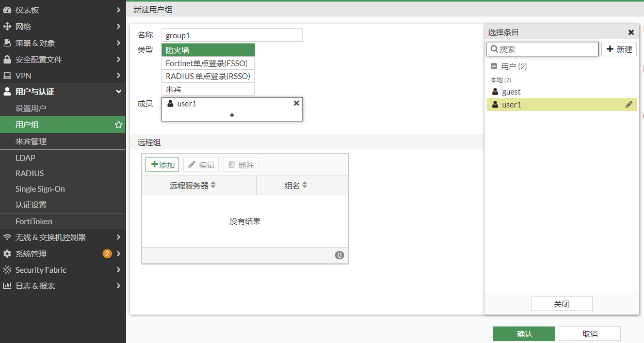Select RADIUS 单点登录(RSSO) type

click(x=208, y=76)
